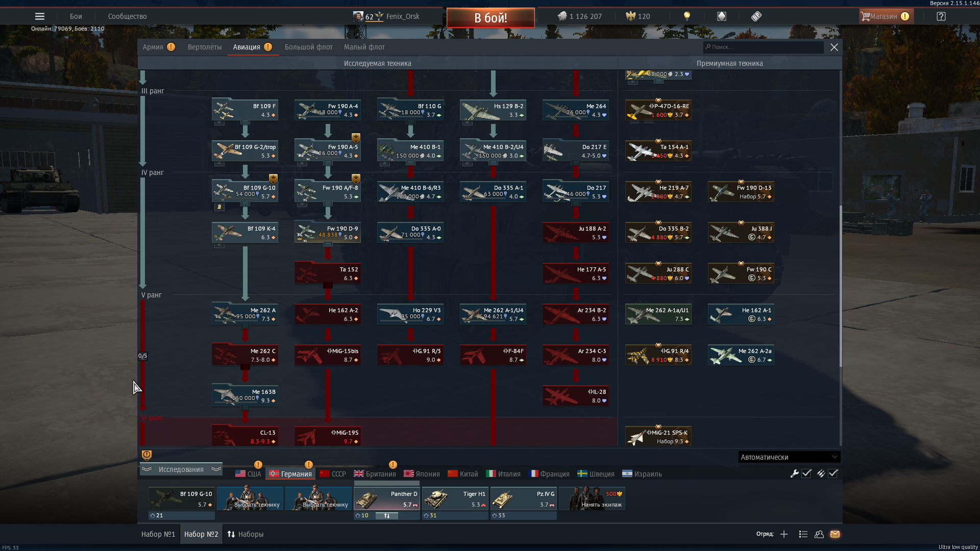Screen dimensions: 980x551
Task: Select Bf 109 F aircraft
Action: click(245, 110)
